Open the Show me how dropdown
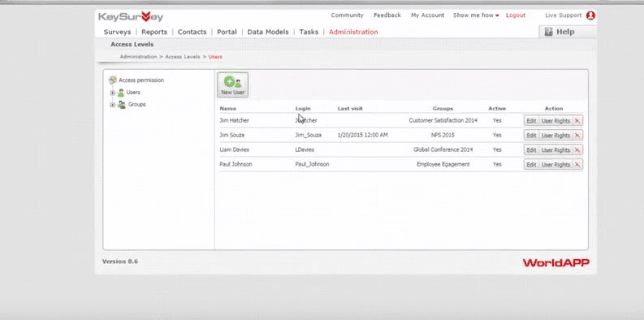Image resolution: width=644 pixels, height=320 pixels. [476, 15]
